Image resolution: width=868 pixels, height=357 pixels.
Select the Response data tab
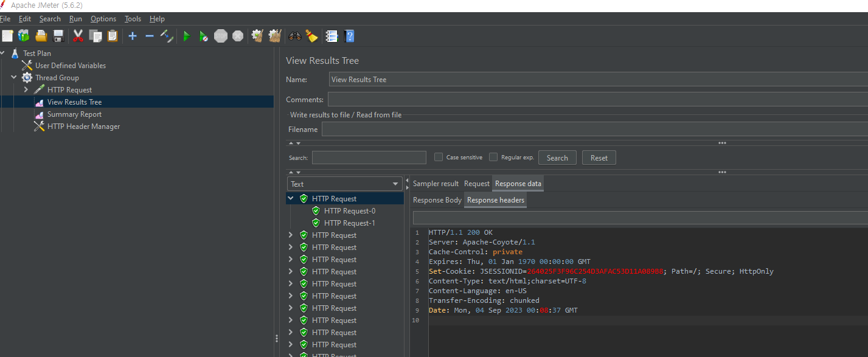[x=518, y=184]
